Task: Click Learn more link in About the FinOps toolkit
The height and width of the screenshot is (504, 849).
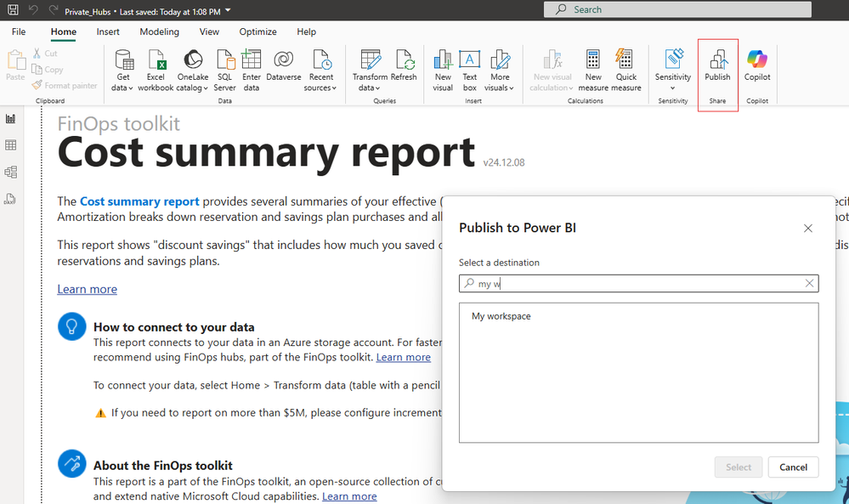Action: (x=349, y=496)
